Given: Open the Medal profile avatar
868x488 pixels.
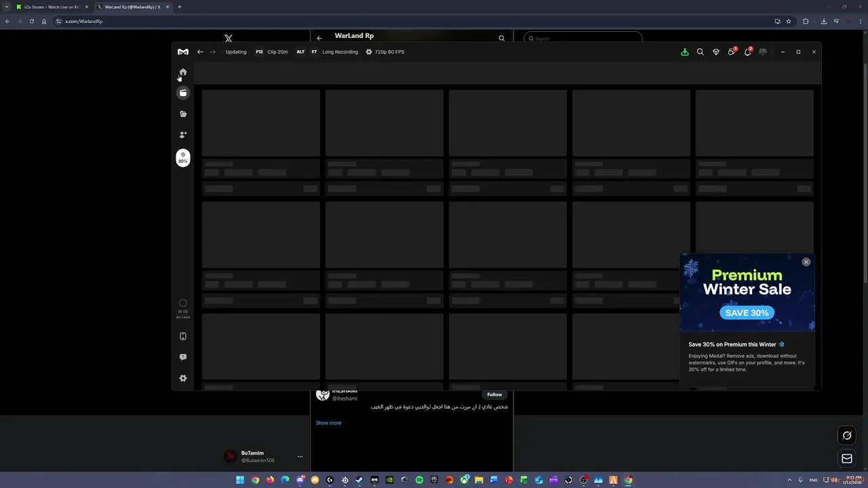Looking at the screenshot, I should [x=763, y=52].
